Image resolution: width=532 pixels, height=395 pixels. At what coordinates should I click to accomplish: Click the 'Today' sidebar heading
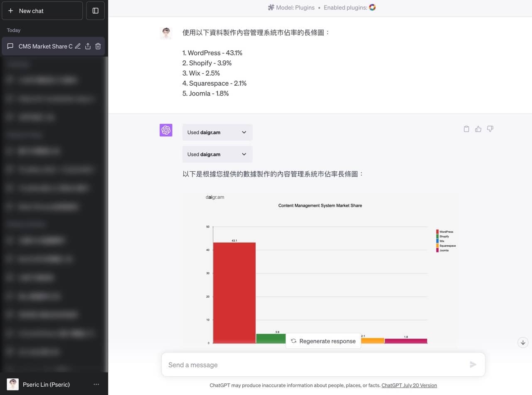[x=14, y=30]
